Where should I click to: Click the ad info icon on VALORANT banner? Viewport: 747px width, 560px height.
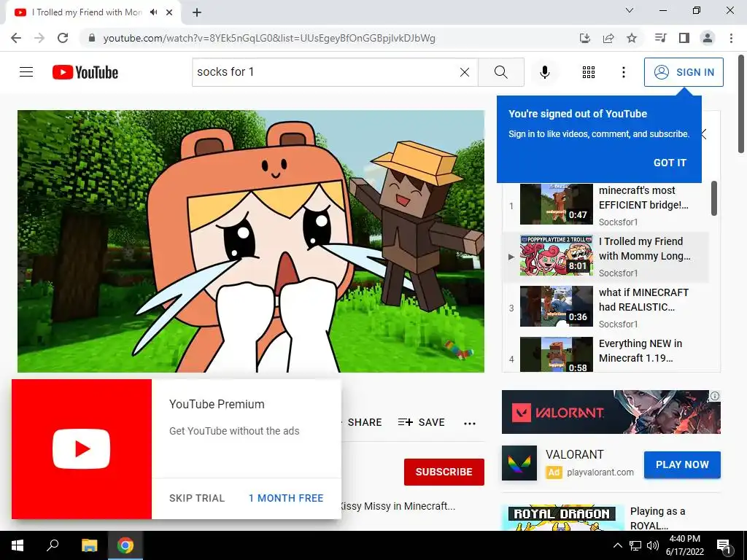[715, 396]
